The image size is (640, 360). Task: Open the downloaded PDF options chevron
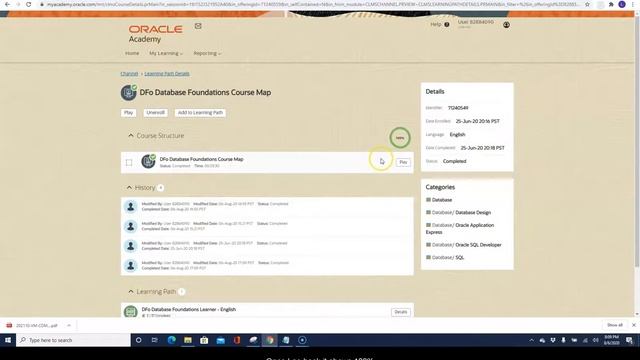69,325
